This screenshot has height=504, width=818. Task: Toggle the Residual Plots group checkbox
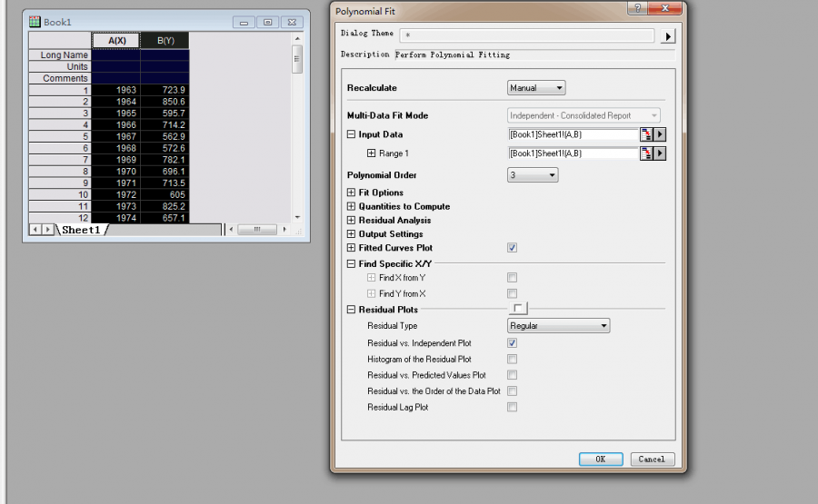(x=518, y=309)
